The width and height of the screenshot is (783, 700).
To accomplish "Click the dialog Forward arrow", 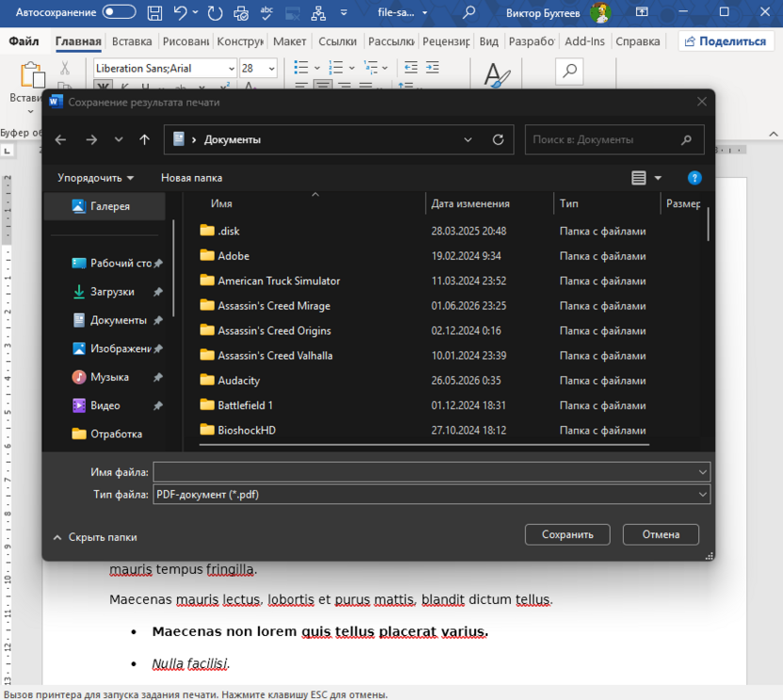I will point(91,140).
